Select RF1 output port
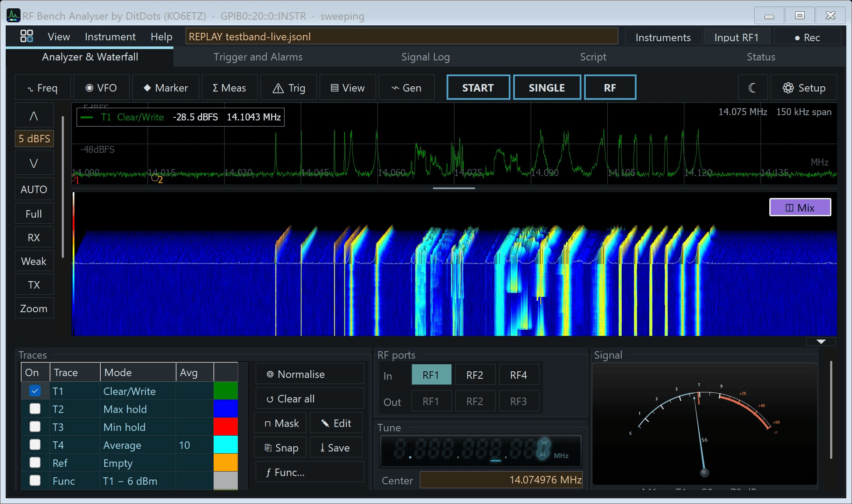 coord(431,401)
